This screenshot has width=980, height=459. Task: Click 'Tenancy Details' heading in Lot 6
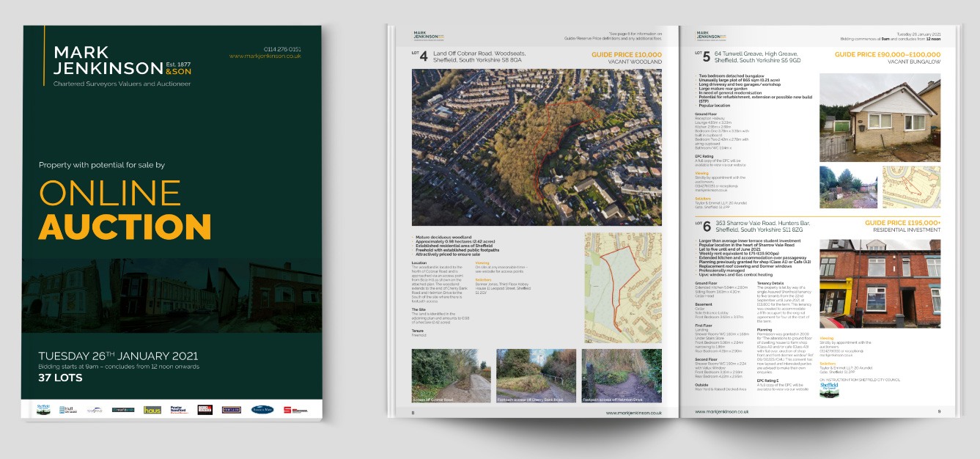point(770,283)
